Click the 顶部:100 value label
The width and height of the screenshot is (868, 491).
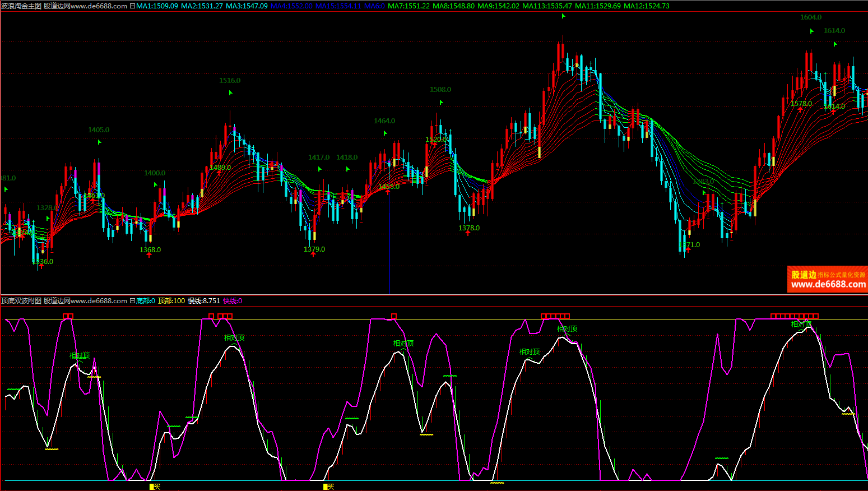171,301
